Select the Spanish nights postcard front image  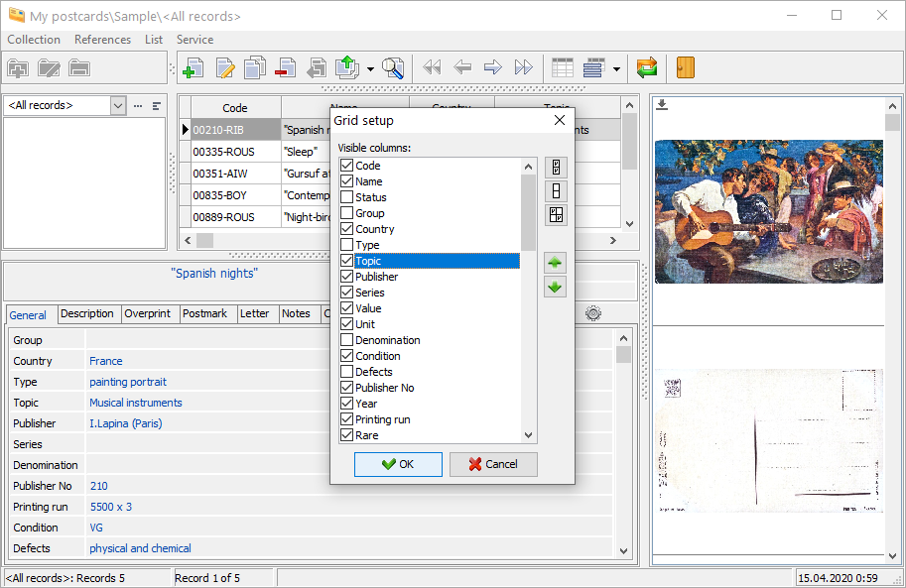click(x=768, y=211)
